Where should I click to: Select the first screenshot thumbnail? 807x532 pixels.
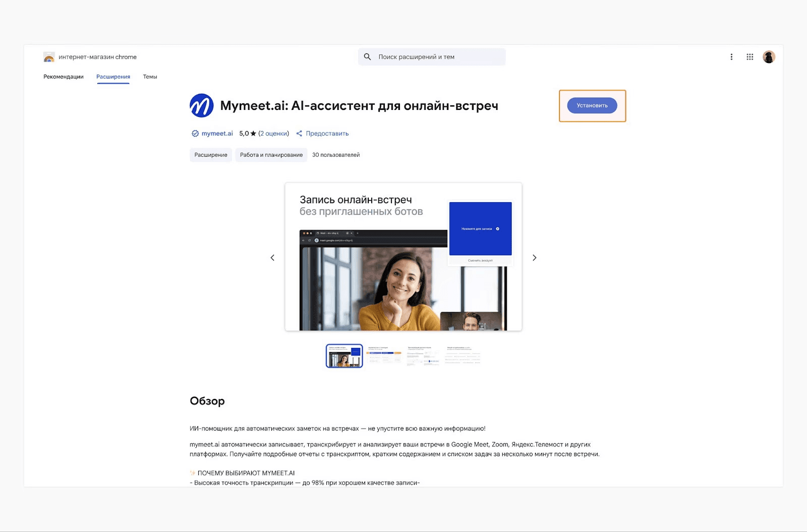click(x=344, y=356)
